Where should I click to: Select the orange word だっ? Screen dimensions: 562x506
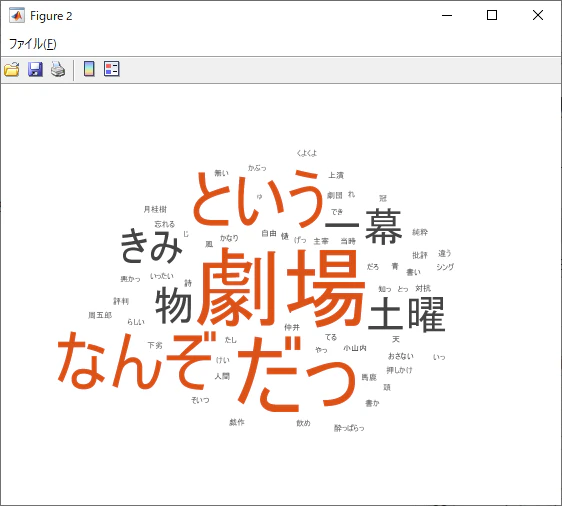point(297,374)
